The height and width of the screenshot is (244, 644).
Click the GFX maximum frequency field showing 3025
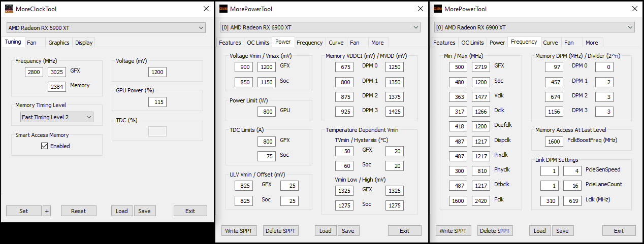tap(57, 73)
